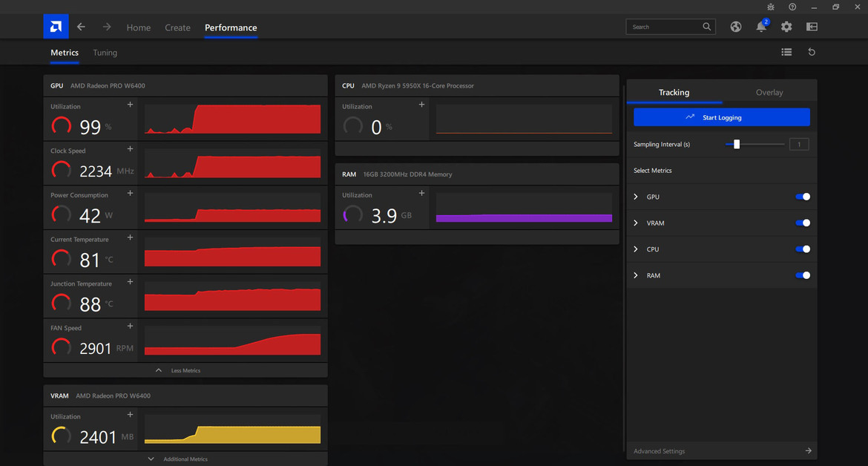
Task: Click the FAN Speed graph
Action: pos(232,341)
